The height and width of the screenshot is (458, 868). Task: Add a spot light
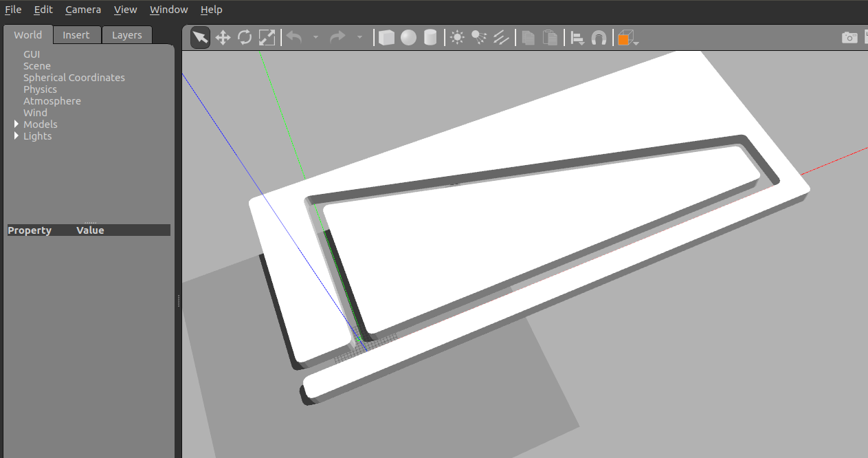479,37
